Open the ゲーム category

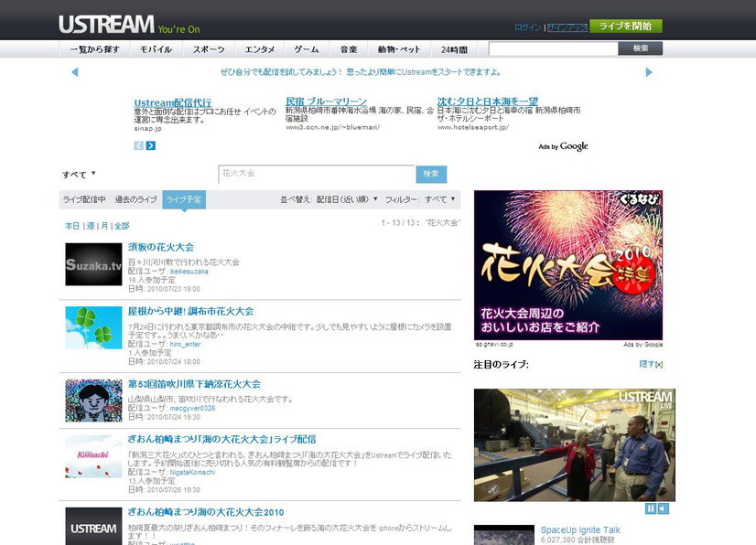[307, 49]
